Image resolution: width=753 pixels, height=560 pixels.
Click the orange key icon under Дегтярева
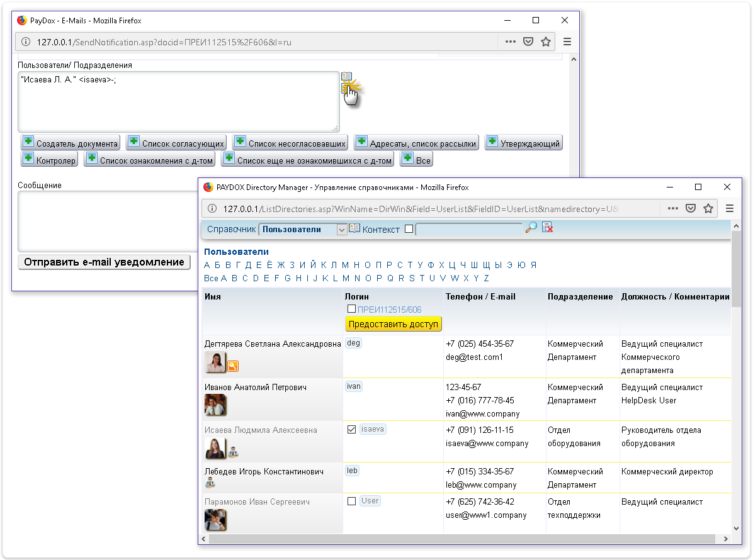pyautogui.click(x=233, y=366)
